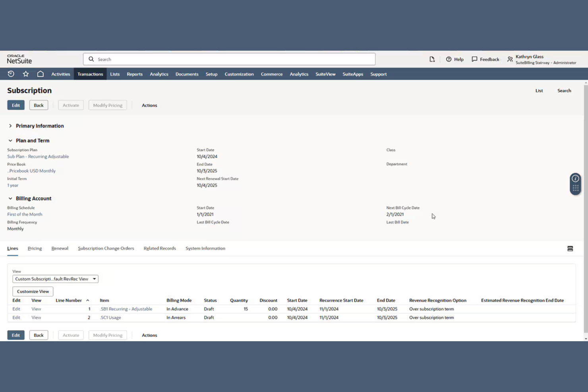Click the top Edit button
The height and width of the screenshot is (392, 588).
pos(16,105)
